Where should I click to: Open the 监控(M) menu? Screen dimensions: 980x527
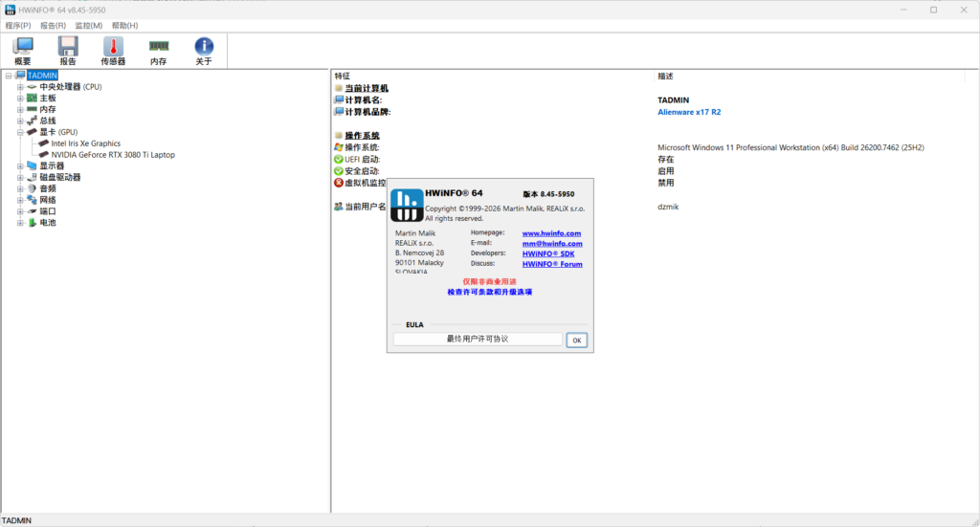click(88, 26)
